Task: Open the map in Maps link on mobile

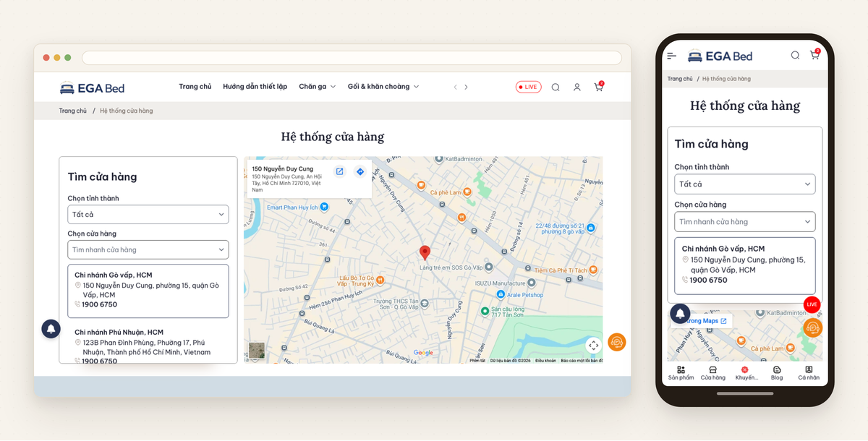Action: 706,321
